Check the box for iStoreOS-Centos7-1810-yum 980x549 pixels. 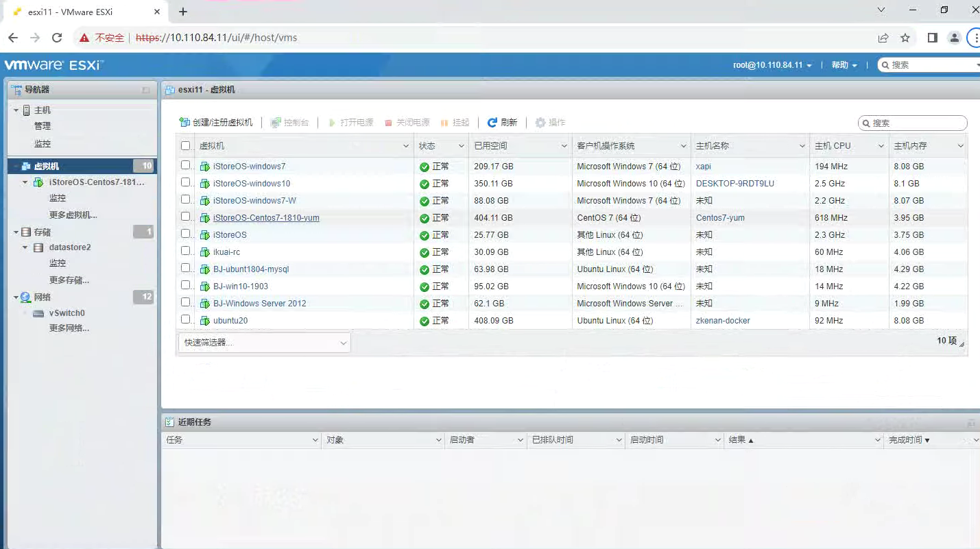[x=185, y=217]
